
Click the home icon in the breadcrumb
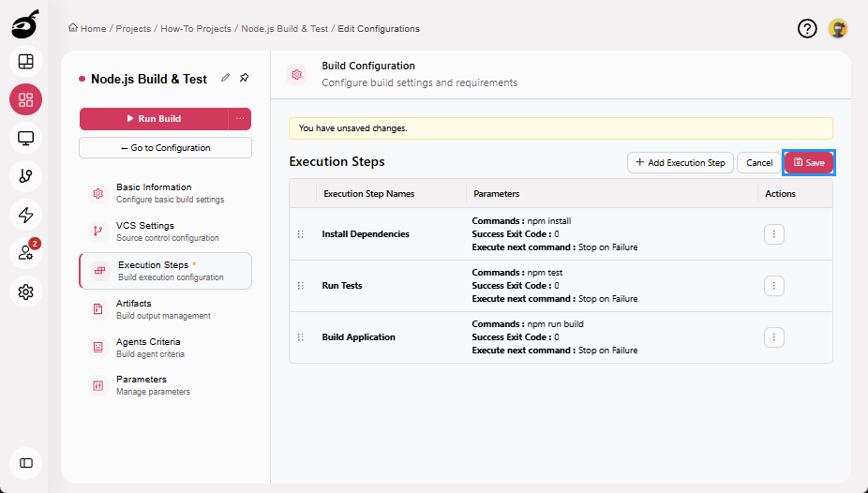72,28
